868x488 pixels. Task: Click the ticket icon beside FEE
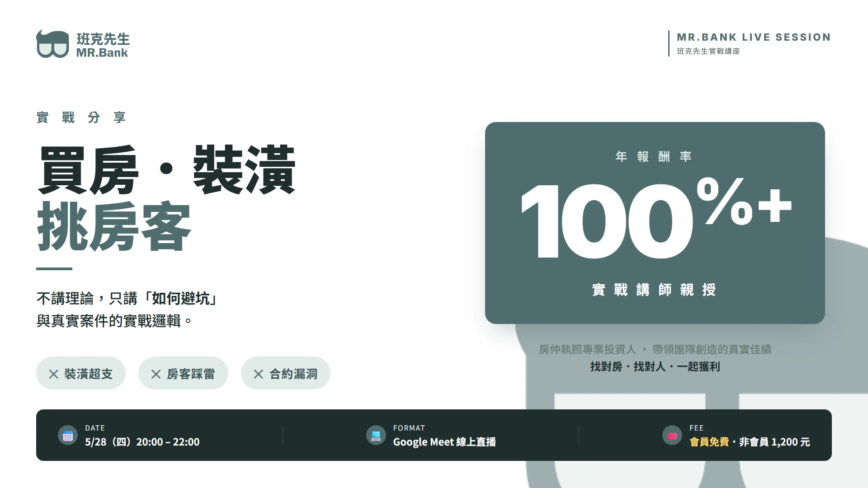click(672, 436)
